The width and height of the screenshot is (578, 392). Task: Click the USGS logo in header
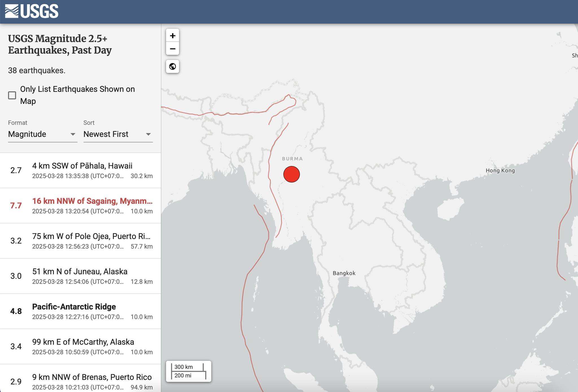[32, 11]
